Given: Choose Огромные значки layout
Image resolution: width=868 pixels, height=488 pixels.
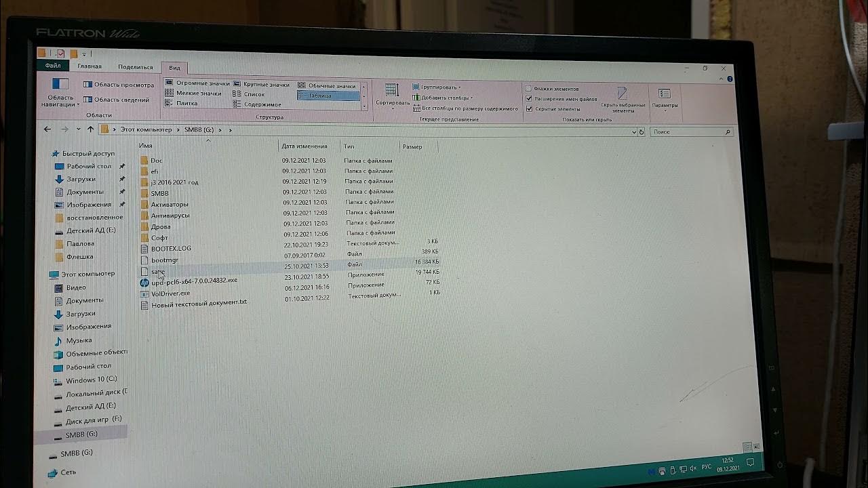Looking at the screenshot, I should coord(197,83).
